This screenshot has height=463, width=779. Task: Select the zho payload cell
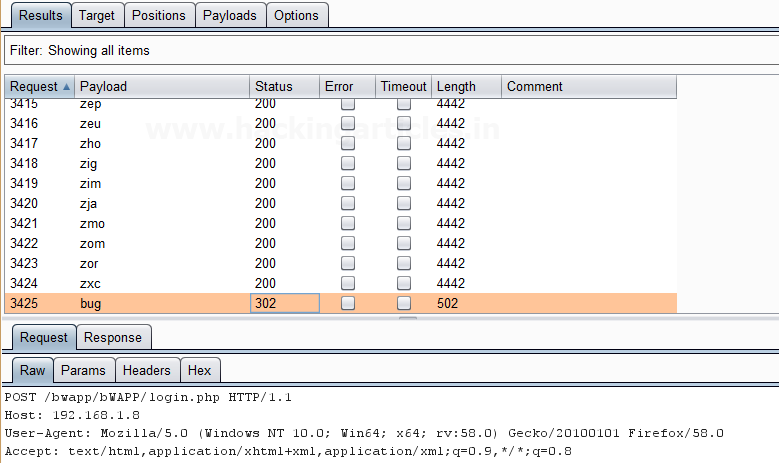(x=90, y=144)
